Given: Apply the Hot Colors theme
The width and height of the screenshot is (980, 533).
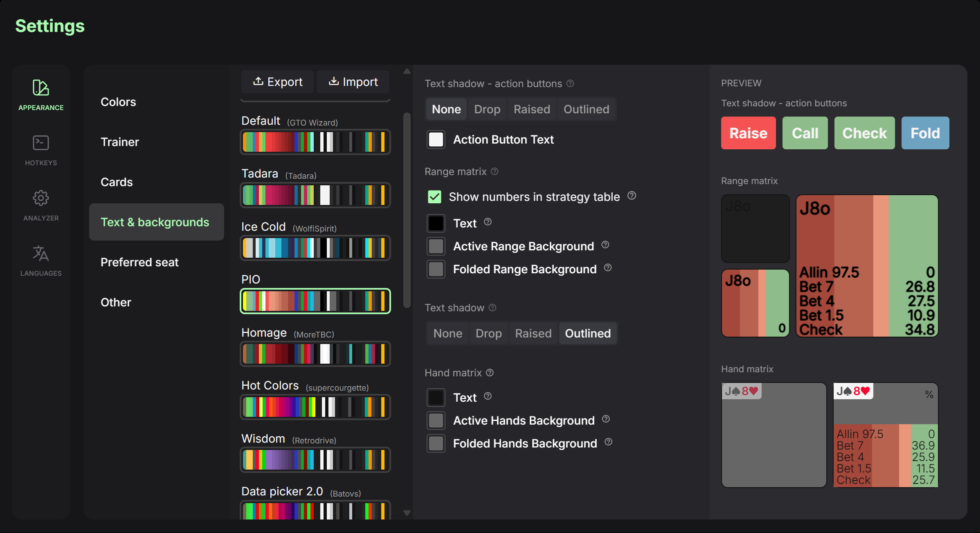Looking at the screenshot, I should pos(315,407).
